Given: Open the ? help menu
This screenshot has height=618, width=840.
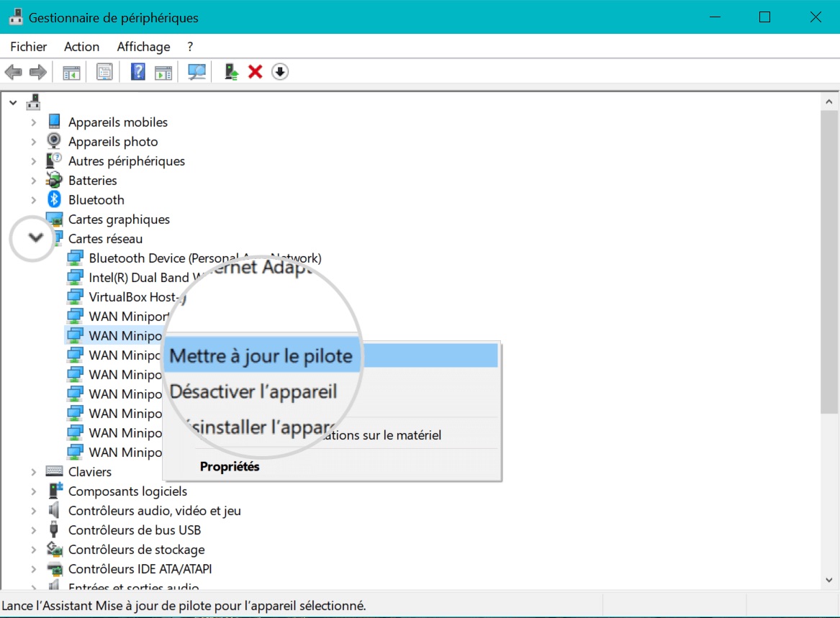Looking at the screenshot, I should (189, 47).
